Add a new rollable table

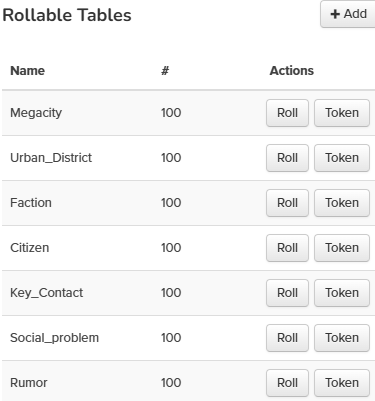click(x=348, y=14)
